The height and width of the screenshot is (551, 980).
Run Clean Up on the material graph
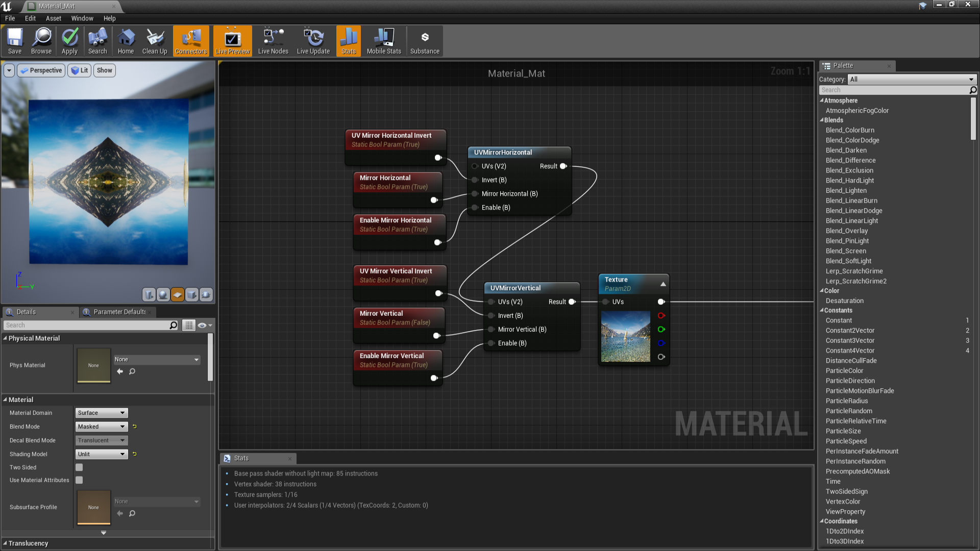point(155,41)
